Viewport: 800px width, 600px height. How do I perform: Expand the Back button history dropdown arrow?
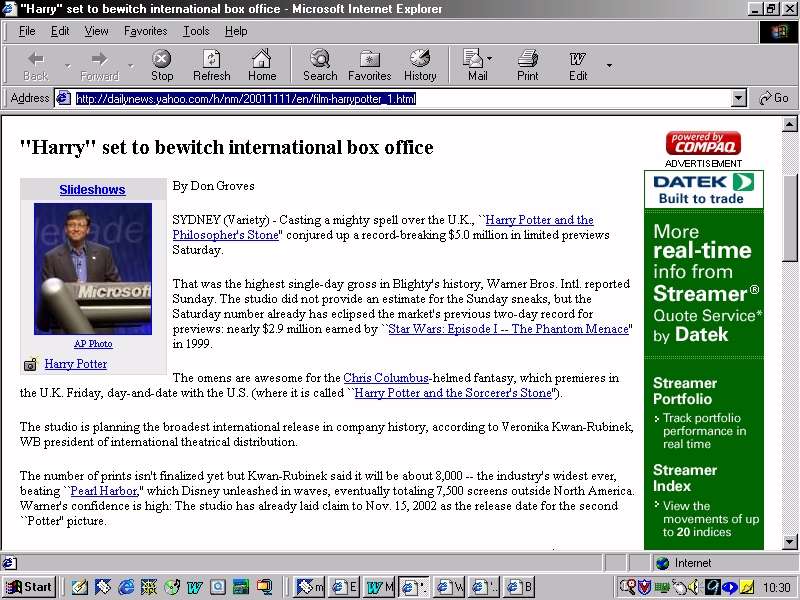(x=67, y=66)
